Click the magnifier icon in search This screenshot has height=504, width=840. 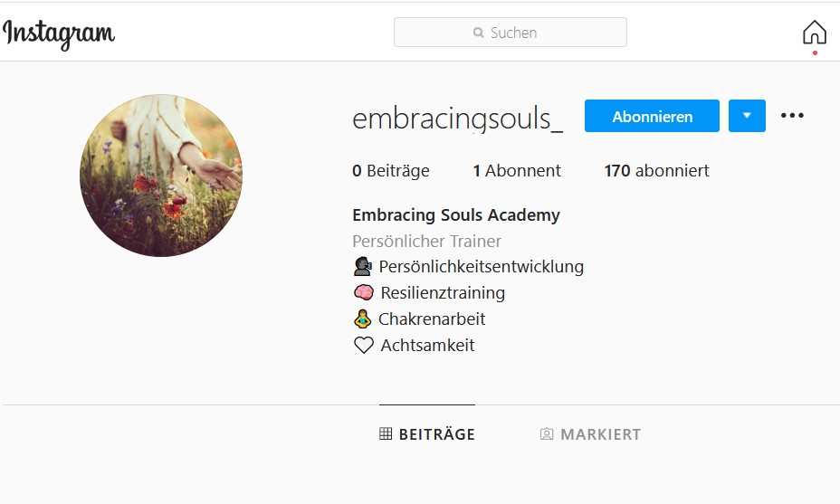479,33
